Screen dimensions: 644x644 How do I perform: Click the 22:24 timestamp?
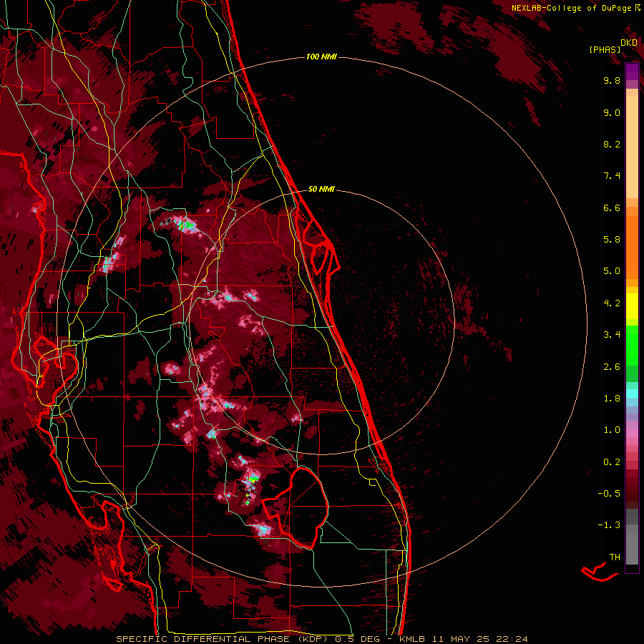click(512, 639)
